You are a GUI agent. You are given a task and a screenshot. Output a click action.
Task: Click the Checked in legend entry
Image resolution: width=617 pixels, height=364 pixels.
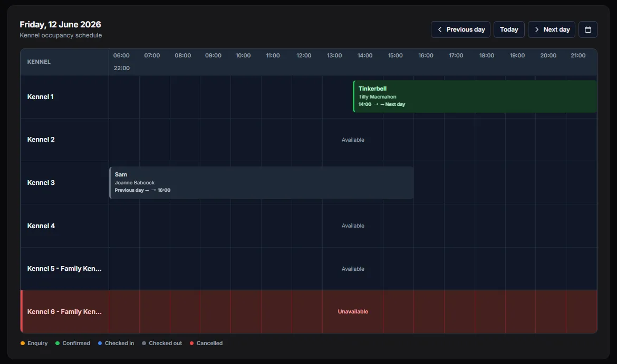[x=115, y=343]
